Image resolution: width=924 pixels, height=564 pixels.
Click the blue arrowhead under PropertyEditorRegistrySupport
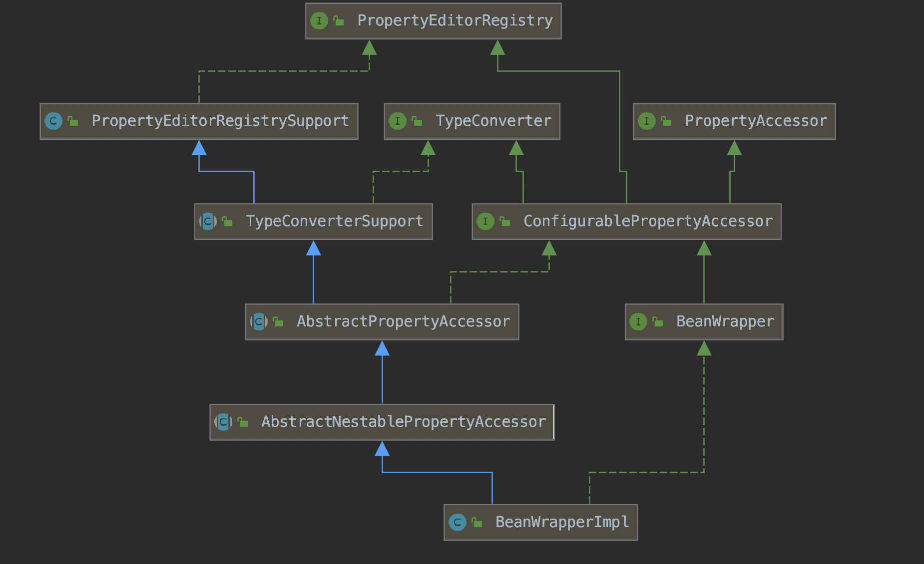coord(199,148)
